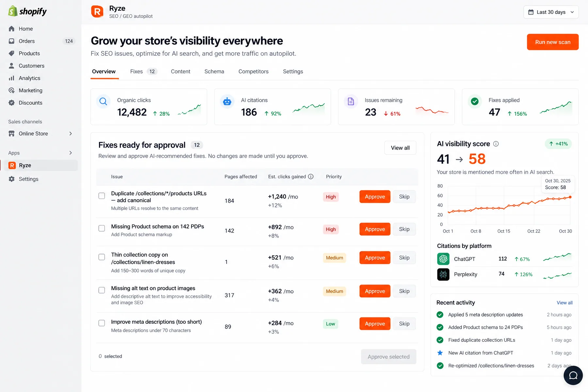
Task: Skip the Missing Product schema fix
Action: pos(404,229)
